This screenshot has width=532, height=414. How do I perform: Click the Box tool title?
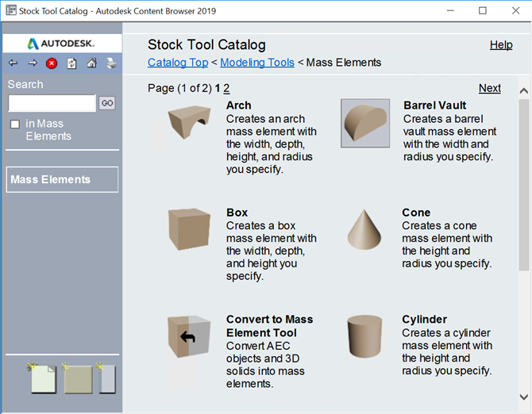(x=237, y=213)
